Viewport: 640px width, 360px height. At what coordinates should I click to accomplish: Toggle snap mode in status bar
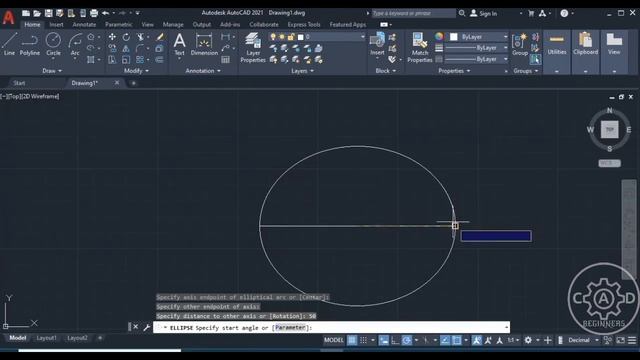pyautogui.click(x=363, y=340)
